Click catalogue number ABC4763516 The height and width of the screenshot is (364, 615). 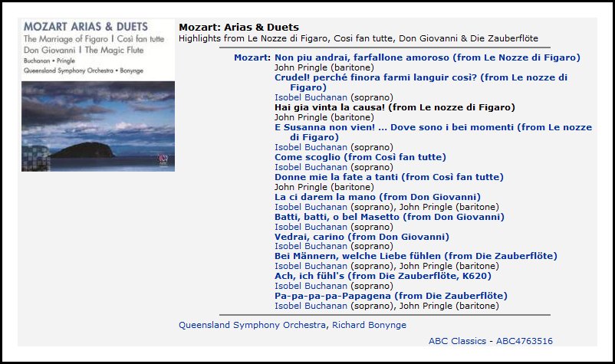[x=524, y=341]
